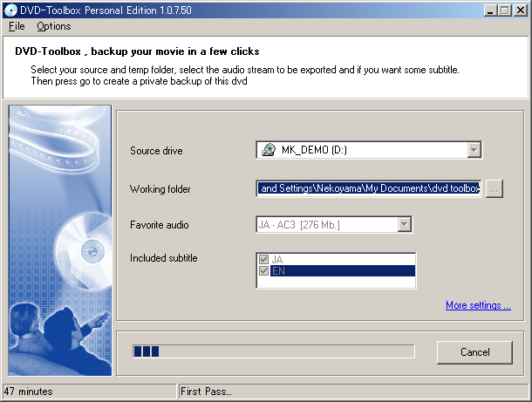This screenshot has width=532, height=402.
Task: Minimize the DVD-Toolbox window
Action: coord(488,10)
